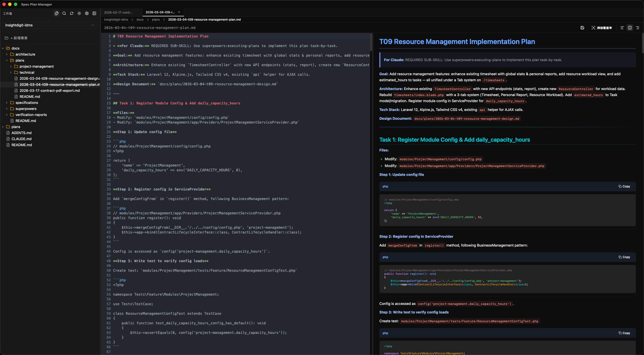Toggle the theme with the sun icon

(79, 13)
